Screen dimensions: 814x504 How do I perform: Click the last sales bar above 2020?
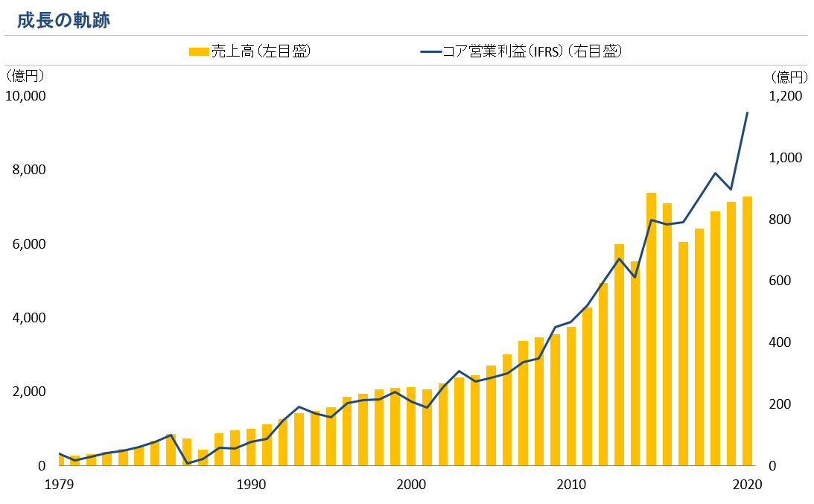(747, 331)
